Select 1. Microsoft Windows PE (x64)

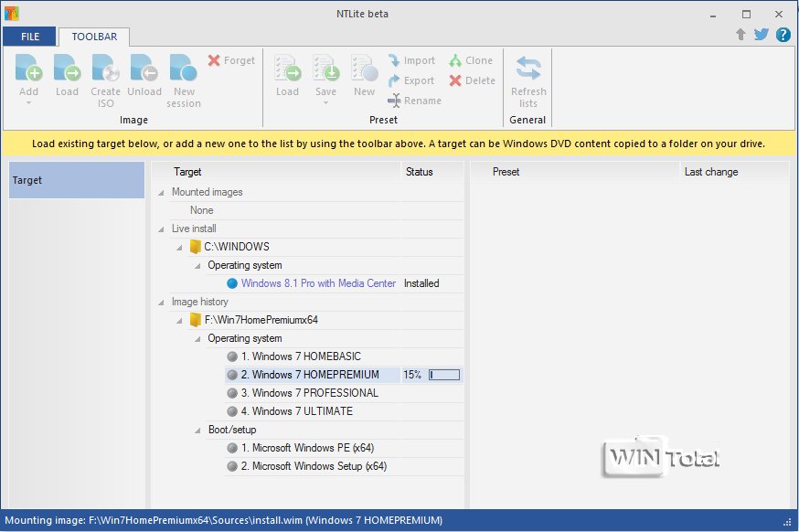pyautogui.click(x=308, y=448)
